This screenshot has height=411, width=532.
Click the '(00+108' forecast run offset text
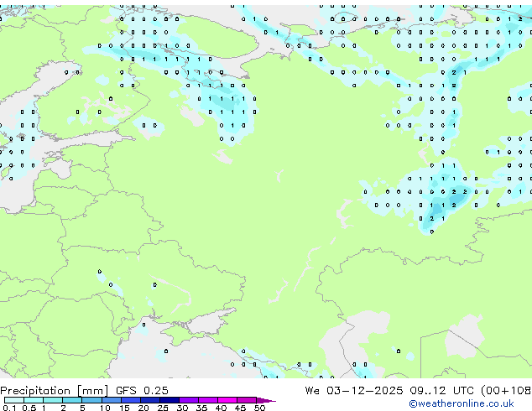click(506, 391)
